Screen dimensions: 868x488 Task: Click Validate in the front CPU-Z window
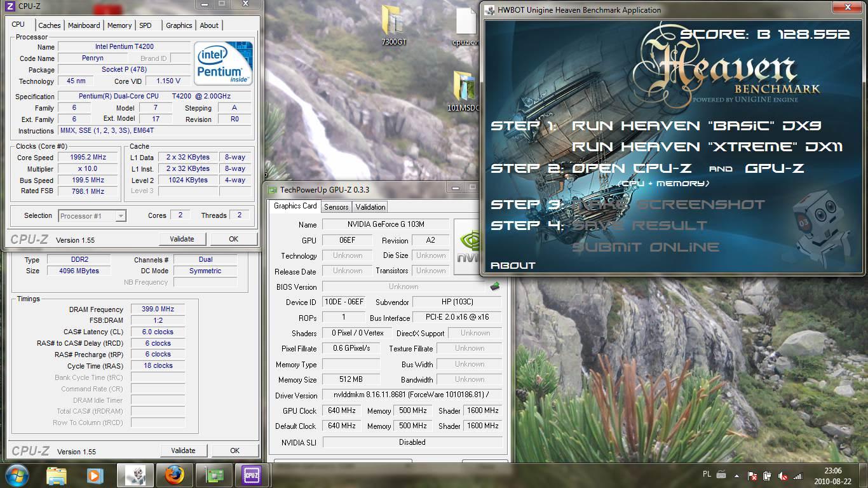click(x=182, y=239)
